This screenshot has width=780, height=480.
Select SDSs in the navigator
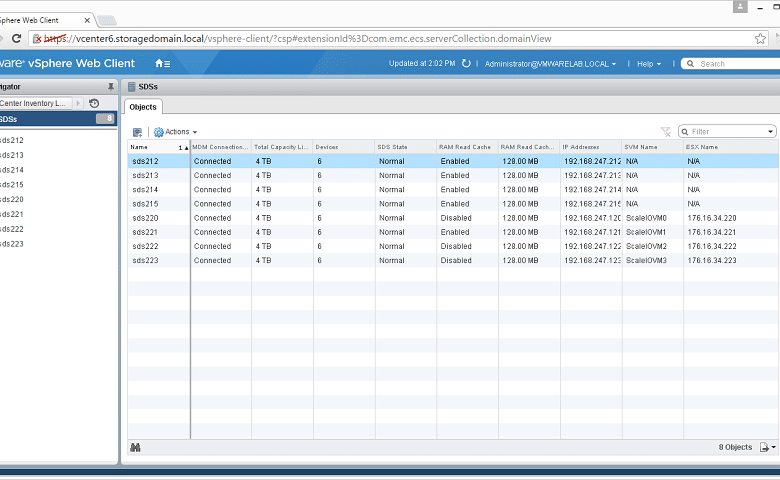tap(58, 119)
